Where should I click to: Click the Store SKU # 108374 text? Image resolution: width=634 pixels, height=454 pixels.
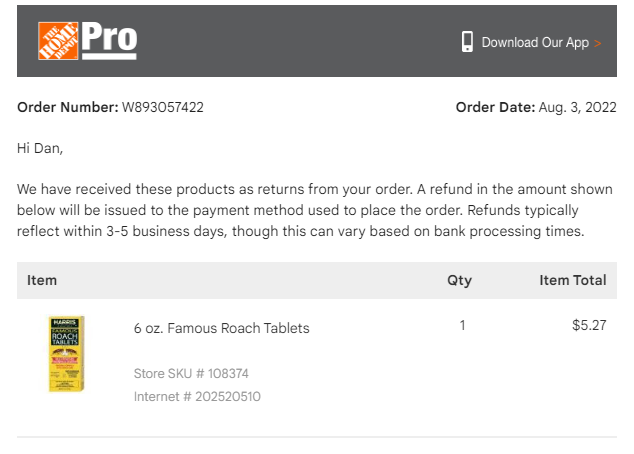[x=191, y=373]
